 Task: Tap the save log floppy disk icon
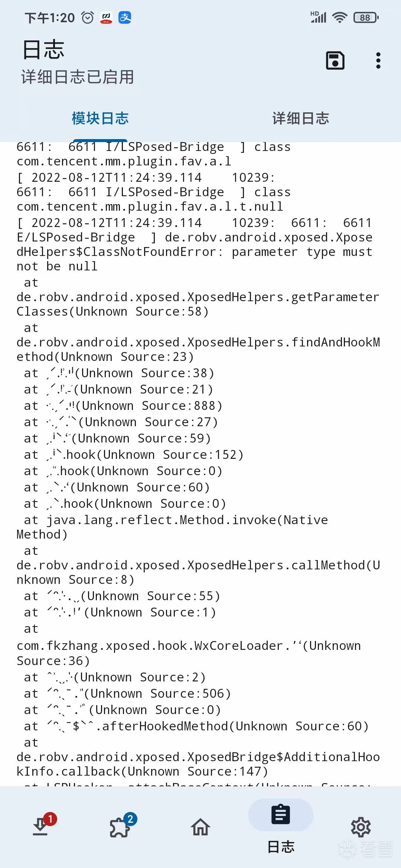tap(335, 60)
